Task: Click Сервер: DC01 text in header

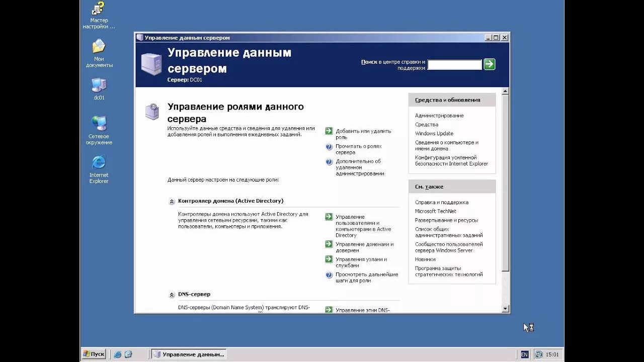Action: 185,79
